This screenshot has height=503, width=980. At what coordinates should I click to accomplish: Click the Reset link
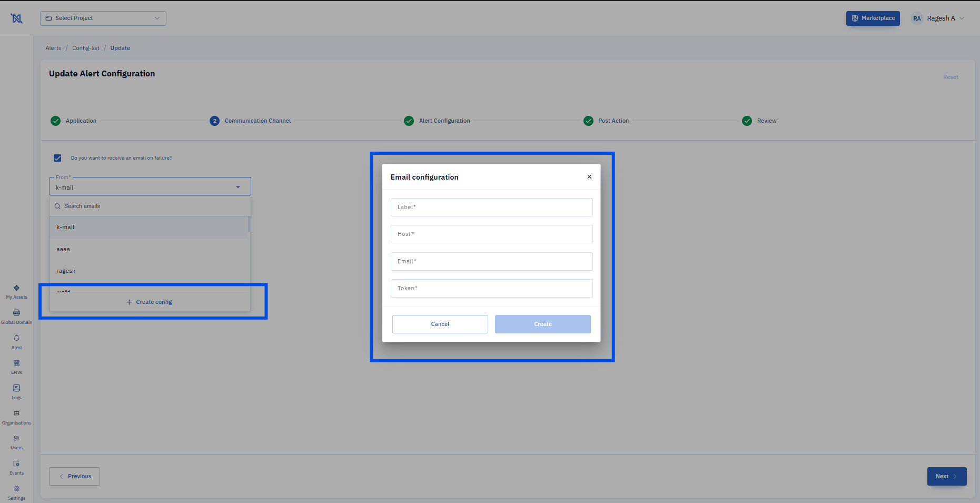coord(951,77)
